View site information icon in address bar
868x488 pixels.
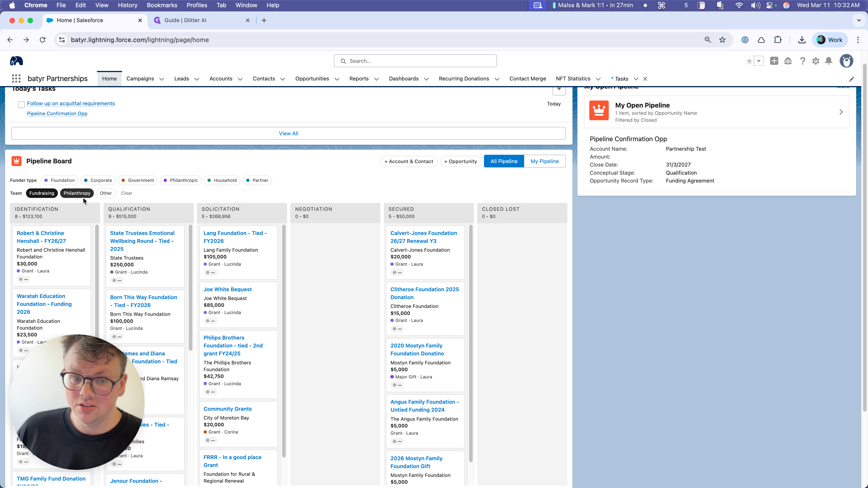62,40
